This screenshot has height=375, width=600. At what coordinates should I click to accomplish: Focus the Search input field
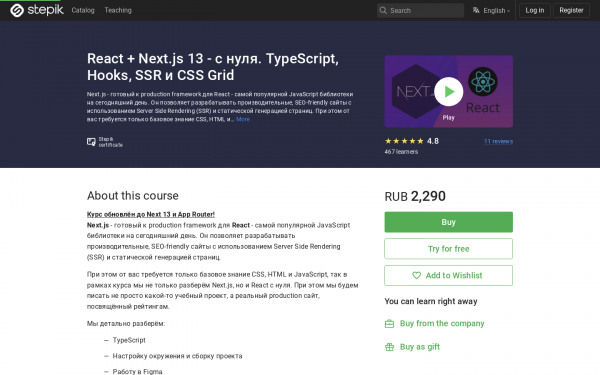420,10
